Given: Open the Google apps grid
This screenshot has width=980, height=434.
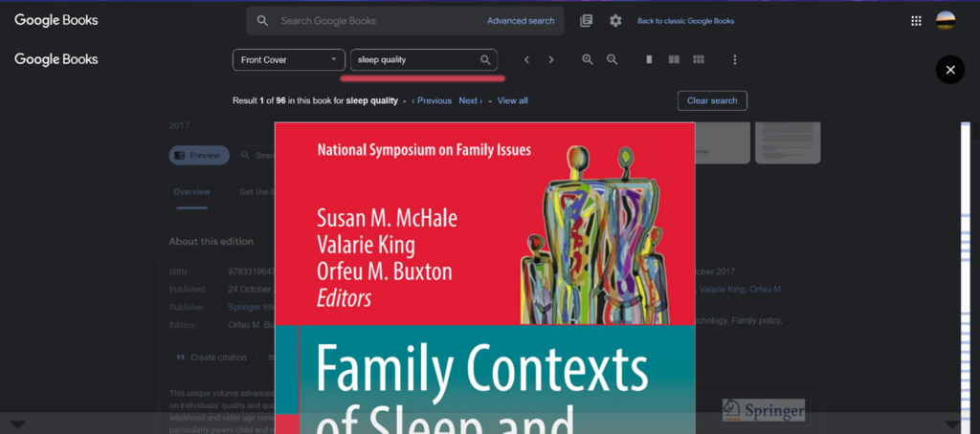Looking at the screenshot, I should click(916, 21).
